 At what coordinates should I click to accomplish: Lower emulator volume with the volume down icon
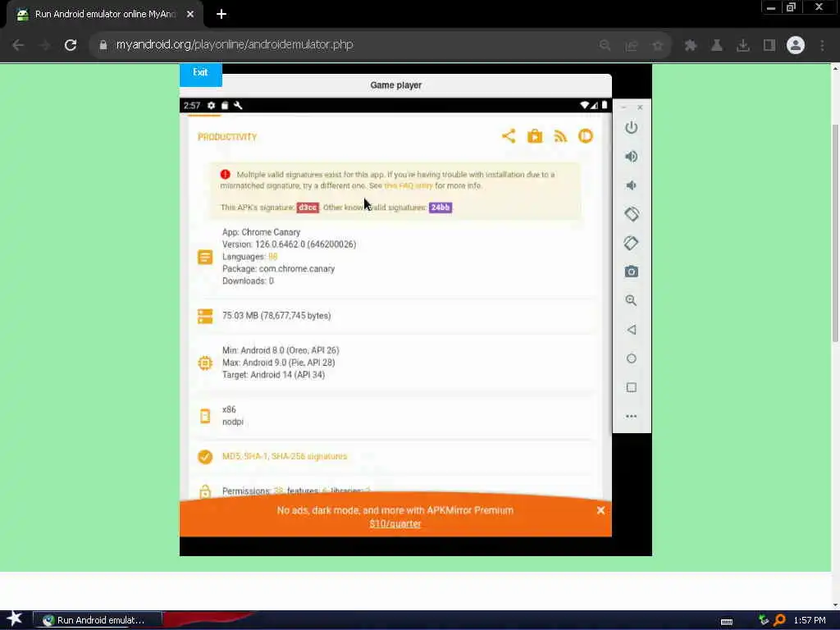pyautogui.click(x=631, y=185)
